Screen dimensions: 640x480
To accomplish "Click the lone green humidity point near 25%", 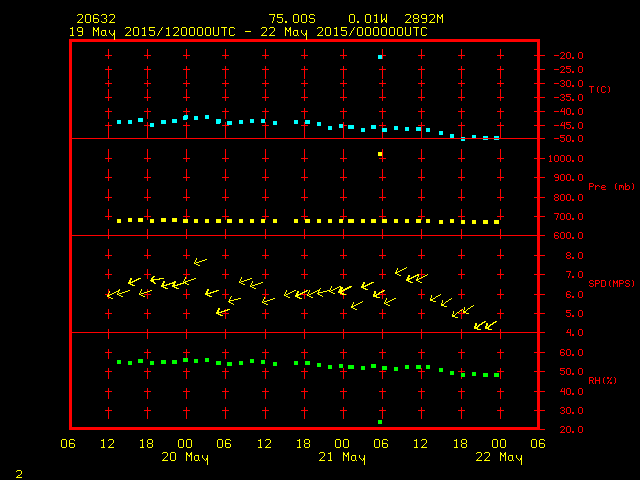I will click(380, 422).
